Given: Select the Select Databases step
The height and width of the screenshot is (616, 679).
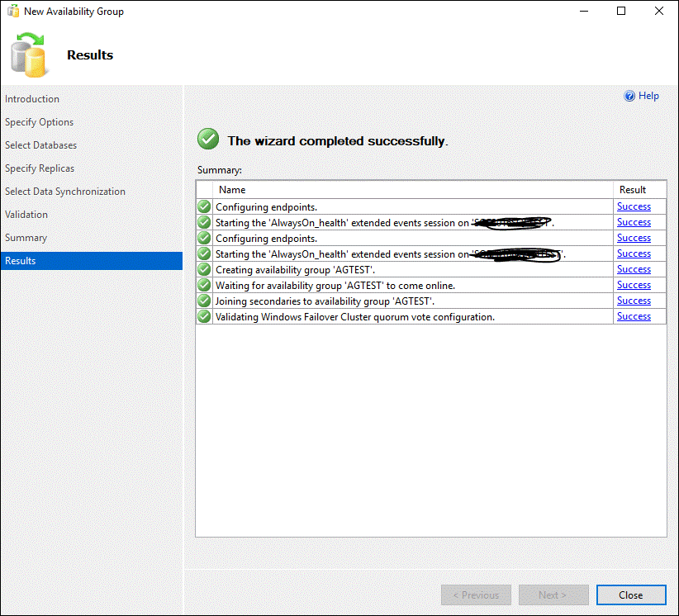Looking at the screenshot, I should (x=41, y=145).
